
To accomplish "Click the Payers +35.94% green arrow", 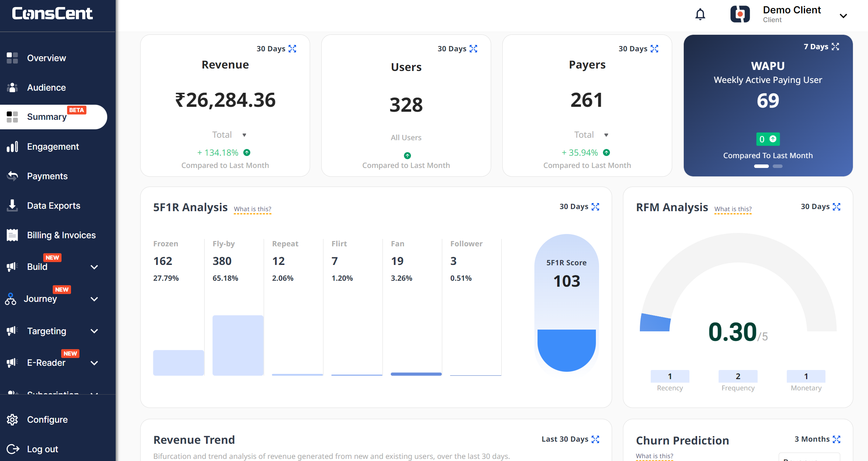I will (606, 152).
